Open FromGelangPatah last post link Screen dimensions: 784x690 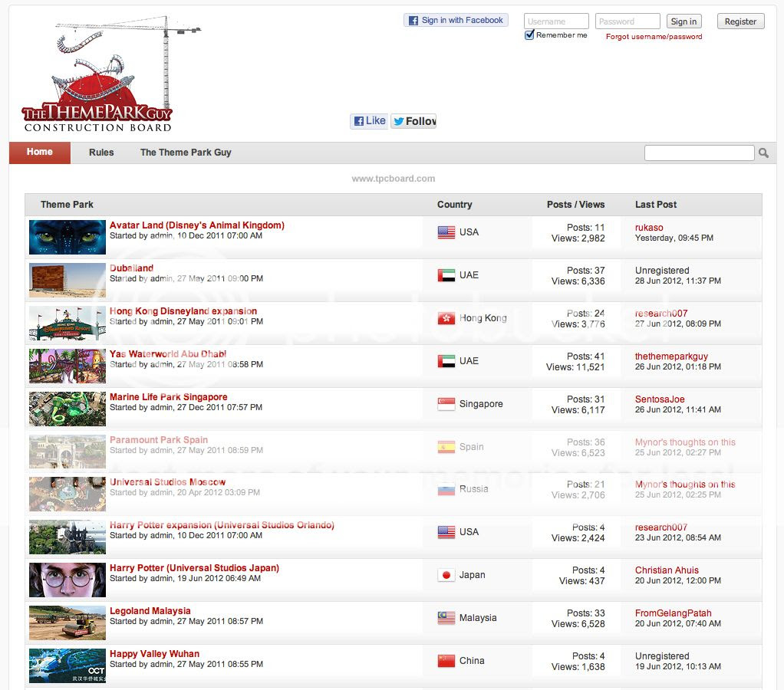click(x=673, y=613)
